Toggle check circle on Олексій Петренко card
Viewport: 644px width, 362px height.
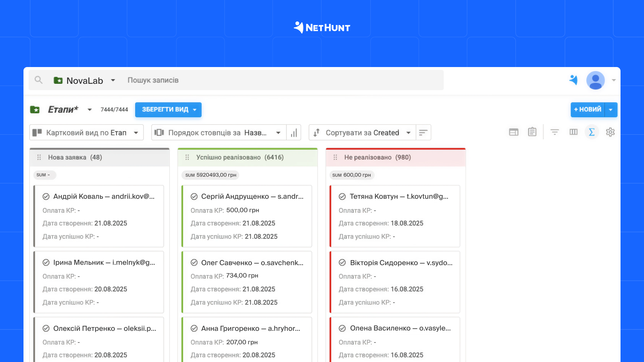[x=46, y=328]
